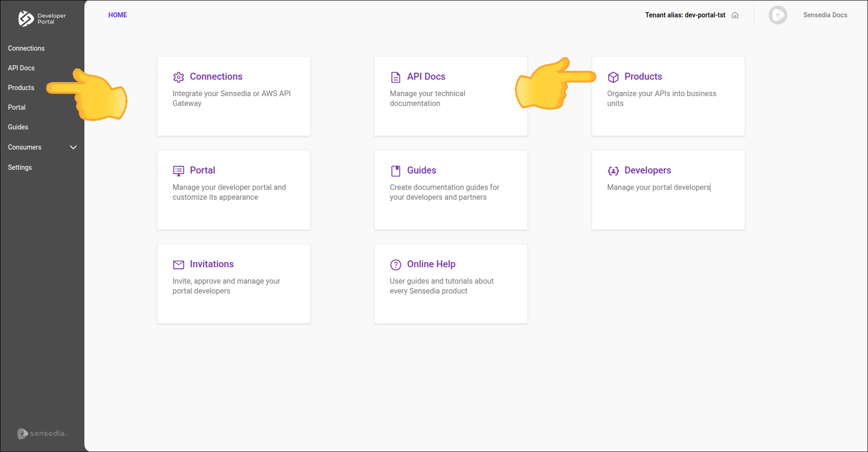
Task: Go to Settings in the sidebar
Action: (x=20, y=167)
